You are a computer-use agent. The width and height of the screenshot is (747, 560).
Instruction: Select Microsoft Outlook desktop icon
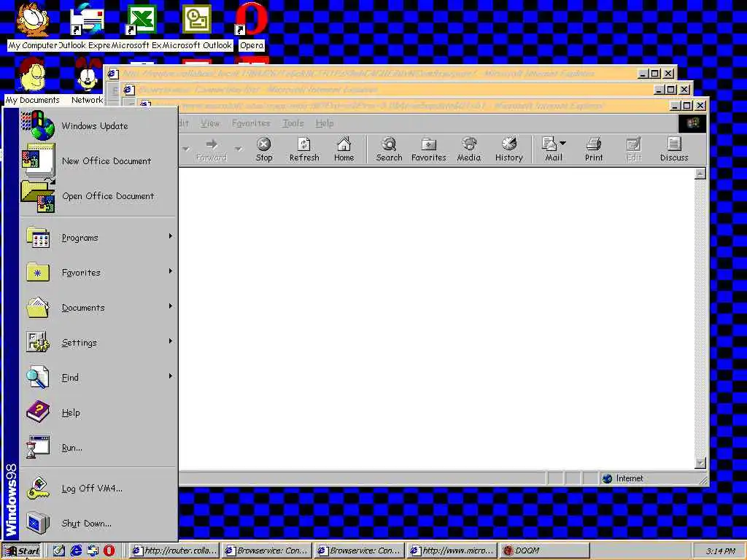pyautogui.click(x=197, y=26)
